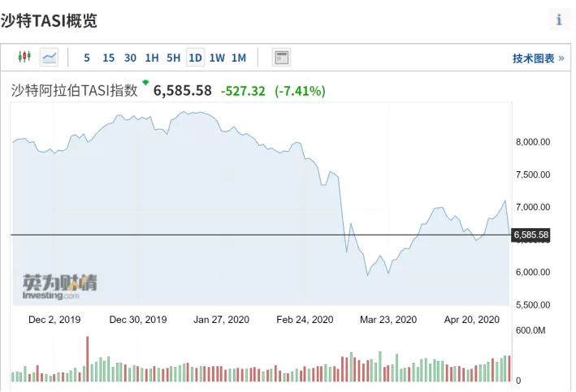The image size is (576, 392).
Task: Click the 6,585.58 price label on axis
Action: 531,235
